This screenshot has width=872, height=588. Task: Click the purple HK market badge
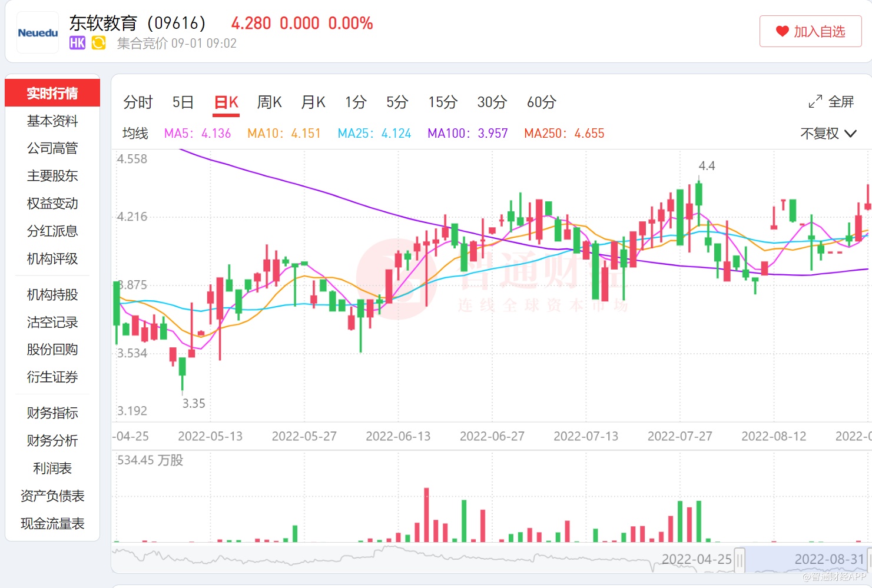pyautogui.click(x=77, y=43)
